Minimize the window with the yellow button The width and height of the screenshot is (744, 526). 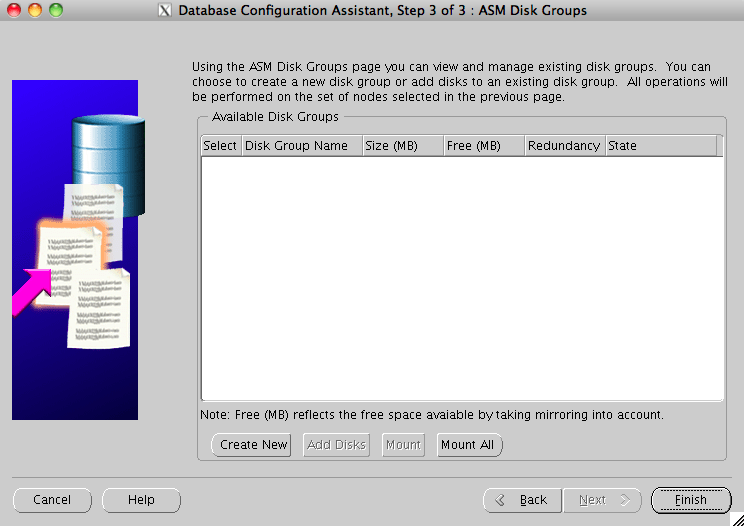click(34, 10)
